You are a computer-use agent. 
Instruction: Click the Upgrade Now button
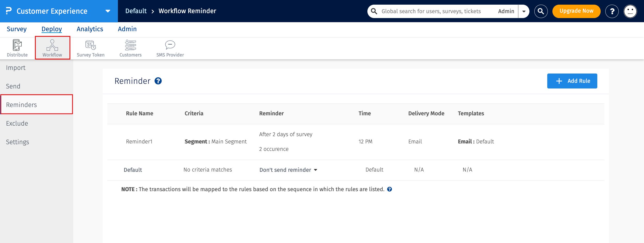pyautogui.click(x=576, y=11)
